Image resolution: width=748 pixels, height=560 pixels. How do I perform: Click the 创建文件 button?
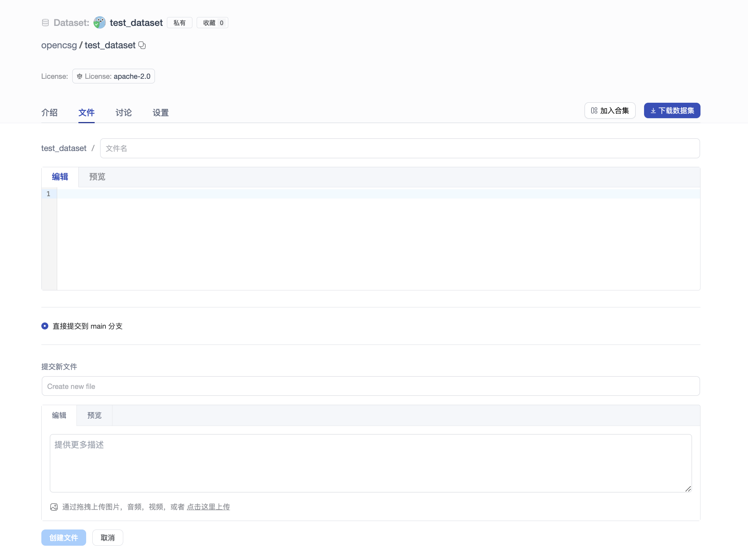[x=64, y=538]
